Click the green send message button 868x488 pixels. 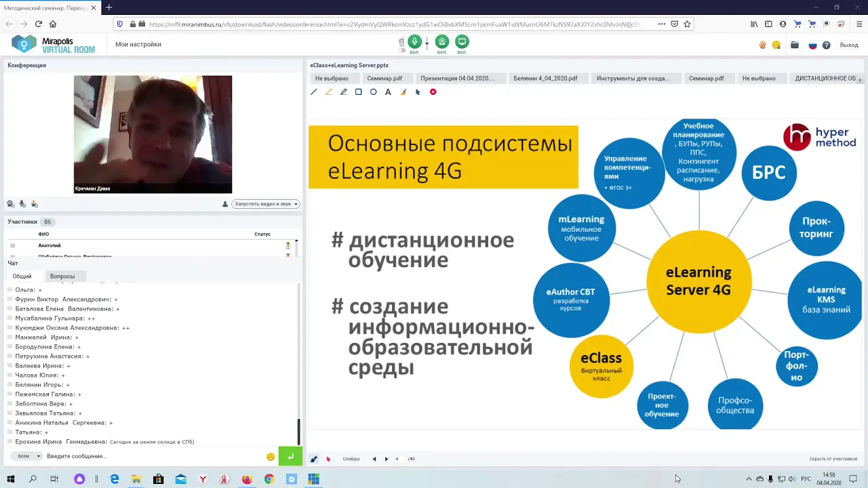pyautogui.click(x=290, y=457)
